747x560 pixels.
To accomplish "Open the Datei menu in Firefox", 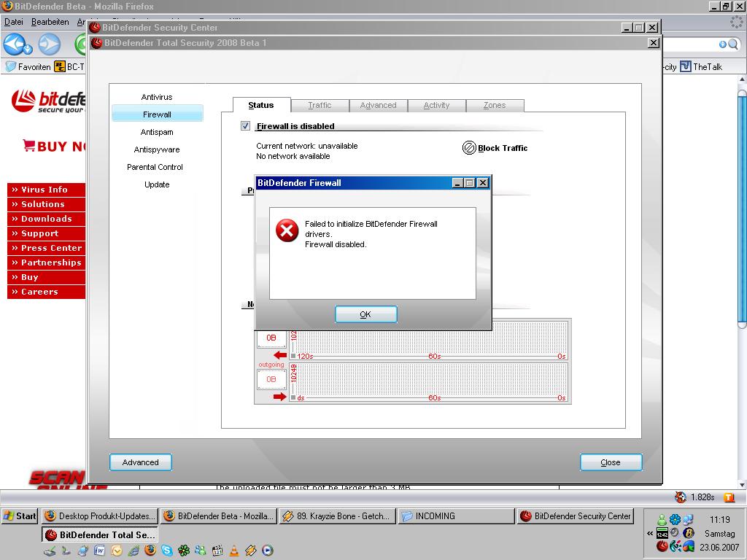I will point(14,22).
